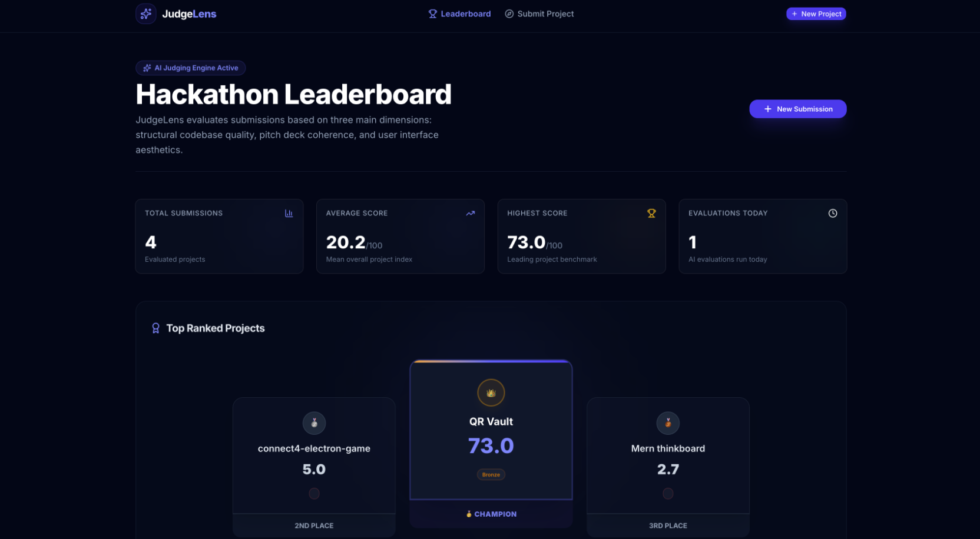The image size is (980, 539).
Task: Click the bronze medal icon above Mern thinkboard
Action: pos(668,423)
